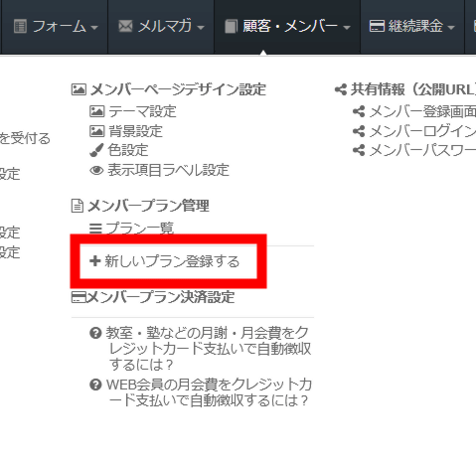Expand the 顧客・メンバー dropdown arrow
Viewport: 476px width, 465px height.
pyautogui.click(x=347, y=28)
